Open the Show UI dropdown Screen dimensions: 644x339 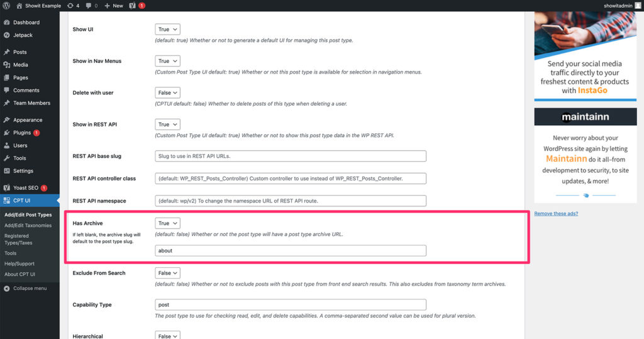pos(167,29)
